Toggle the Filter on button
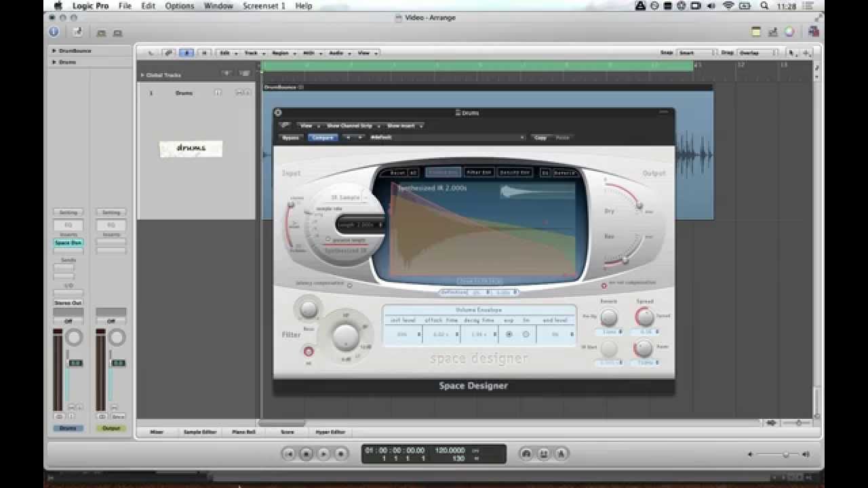Viewport: 868px width, 488px height. tap(309, 352)
